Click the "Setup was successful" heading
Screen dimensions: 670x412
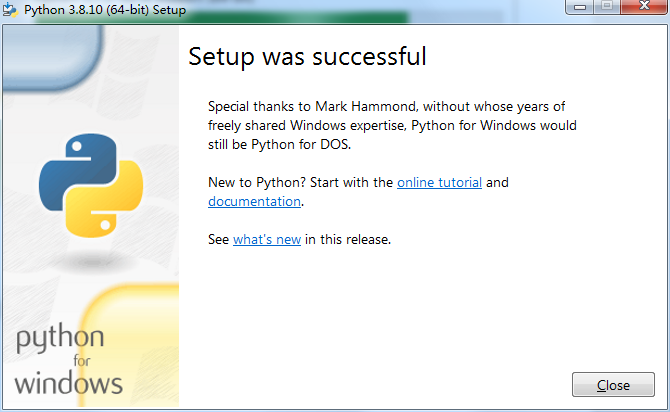307,57
